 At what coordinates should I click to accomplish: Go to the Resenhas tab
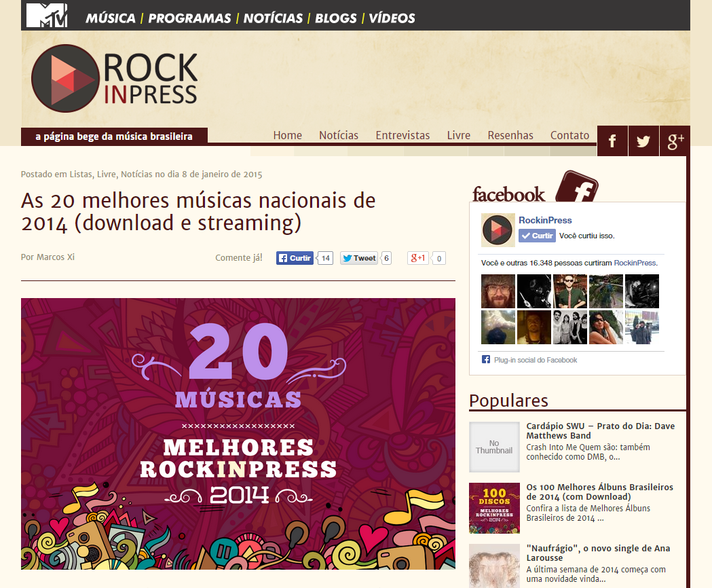click(510, 135)
